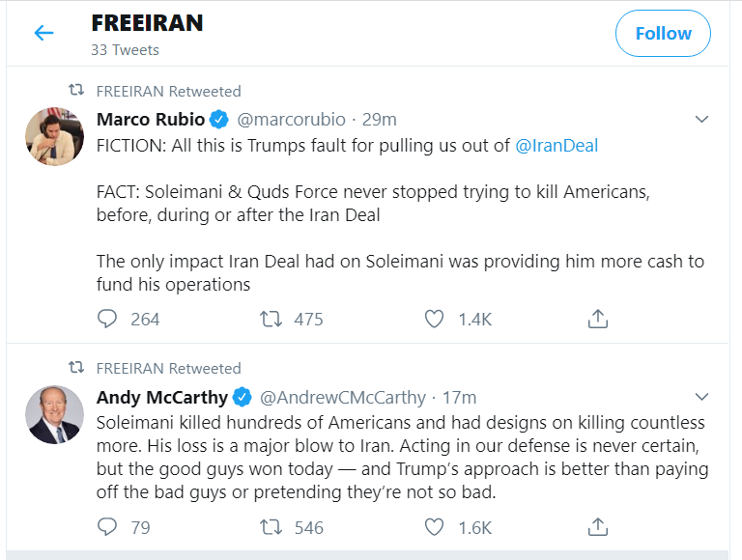Open the 29m timestamp on Rubio's tweet
The image size is (742, 560).
(x=380, y=120)
